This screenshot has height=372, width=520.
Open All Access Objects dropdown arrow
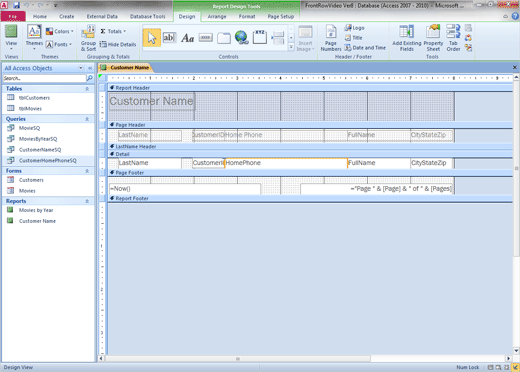click(81, 68)
